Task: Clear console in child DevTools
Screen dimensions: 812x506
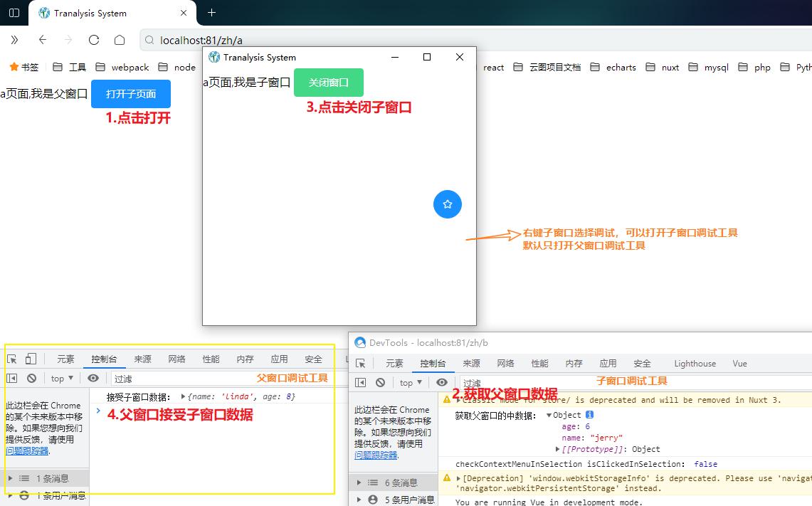Action: [381, 382]
